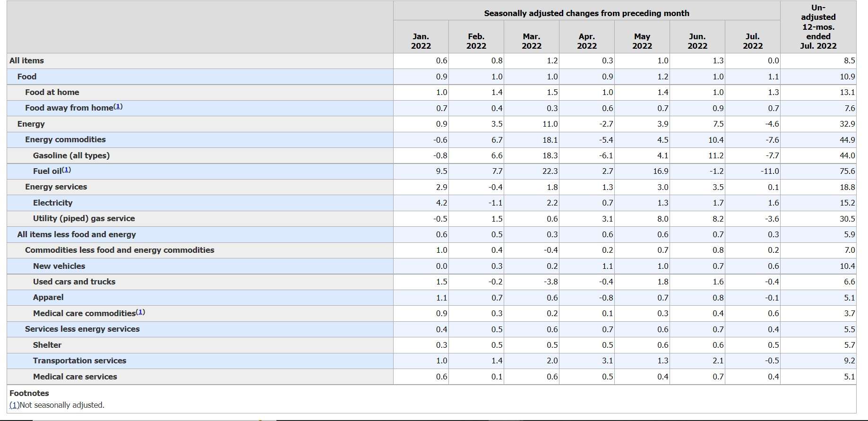Select the 'Food at home' row label
Image resolution: width=868 pixels, height=421 pixels.
point(52,92)
